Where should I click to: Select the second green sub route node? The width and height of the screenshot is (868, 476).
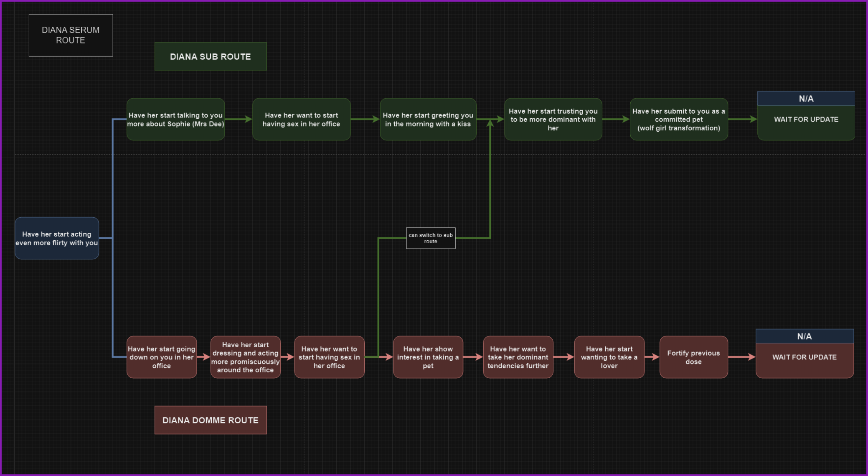[x=301, y=120]
